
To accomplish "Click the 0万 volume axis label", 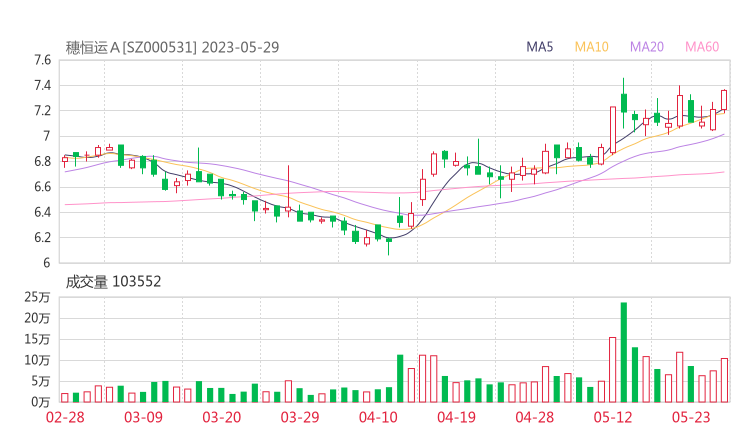I will click(40, 402).
